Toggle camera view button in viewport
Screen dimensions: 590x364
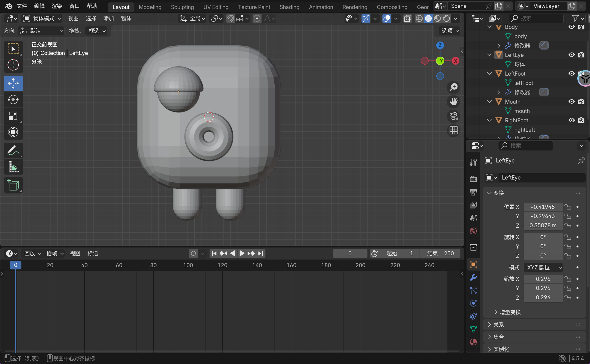(453, 116)
